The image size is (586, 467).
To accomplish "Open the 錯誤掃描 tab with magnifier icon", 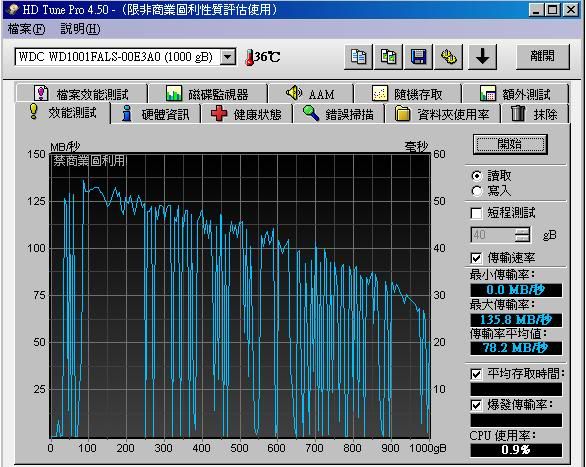I will (x=339, y=114).
